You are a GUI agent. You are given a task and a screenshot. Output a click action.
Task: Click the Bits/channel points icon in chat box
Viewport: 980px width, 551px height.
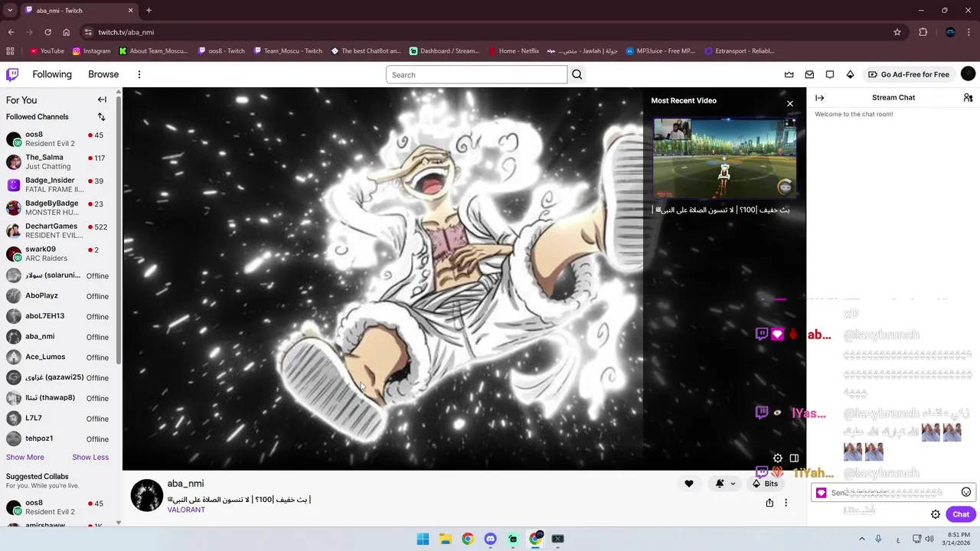tap(822, 493)
